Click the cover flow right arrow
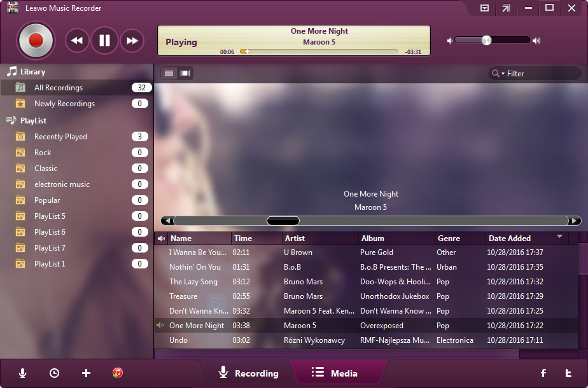Screen dimensions: 588x388 (575, 221)
